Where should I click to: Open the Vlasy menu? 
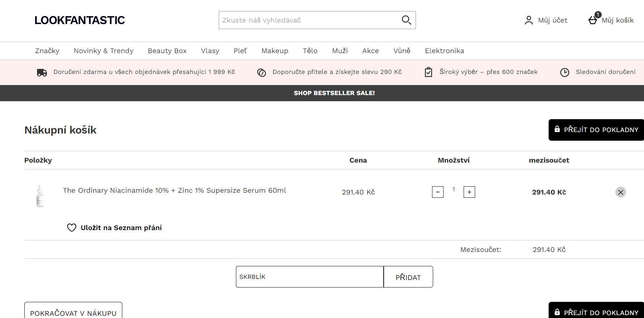[x=210, y=51]
